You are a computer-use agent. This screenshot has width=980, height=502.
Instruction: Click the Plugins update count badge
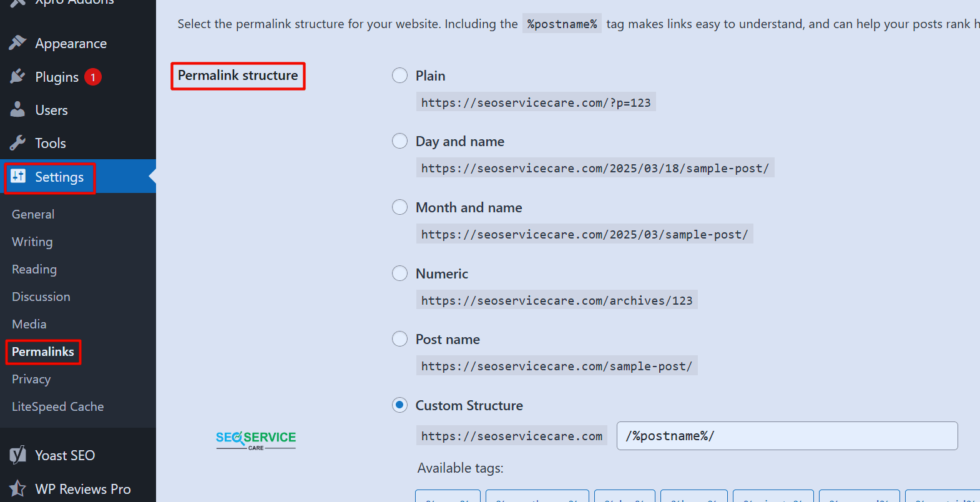(93, 77)
